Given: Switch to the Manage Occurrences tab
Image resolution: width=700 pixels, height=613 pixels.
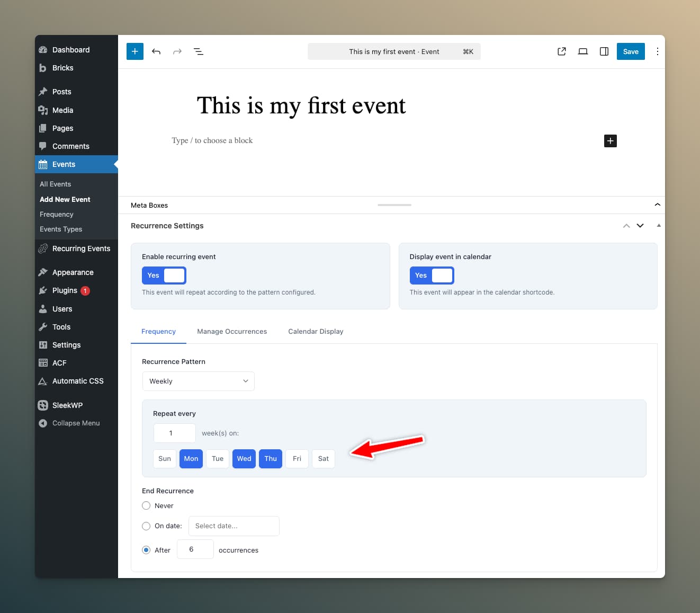Looking at the screenshot, I should (x=232, y=332).
